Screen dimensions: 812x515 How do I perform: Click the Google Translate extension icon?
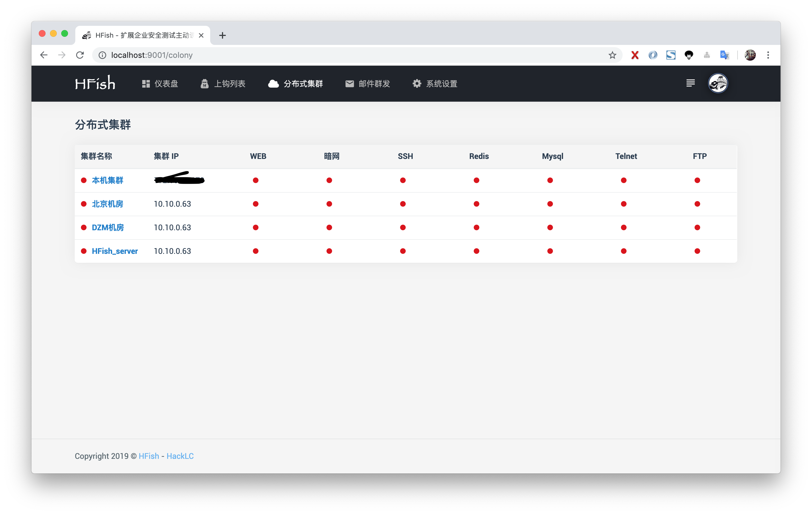point(724,55)
